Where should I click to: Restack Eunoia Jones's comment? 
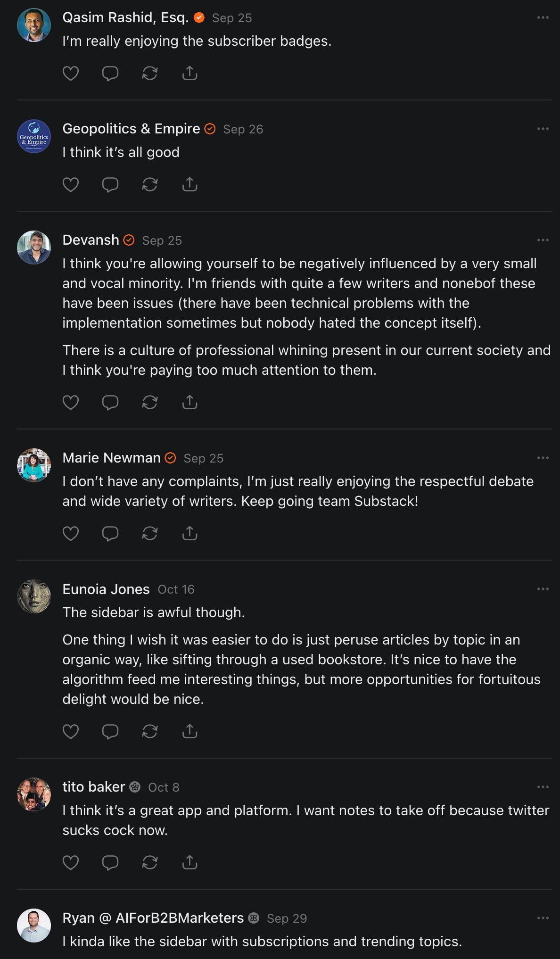pyautogui.click(x=150, y=731)
